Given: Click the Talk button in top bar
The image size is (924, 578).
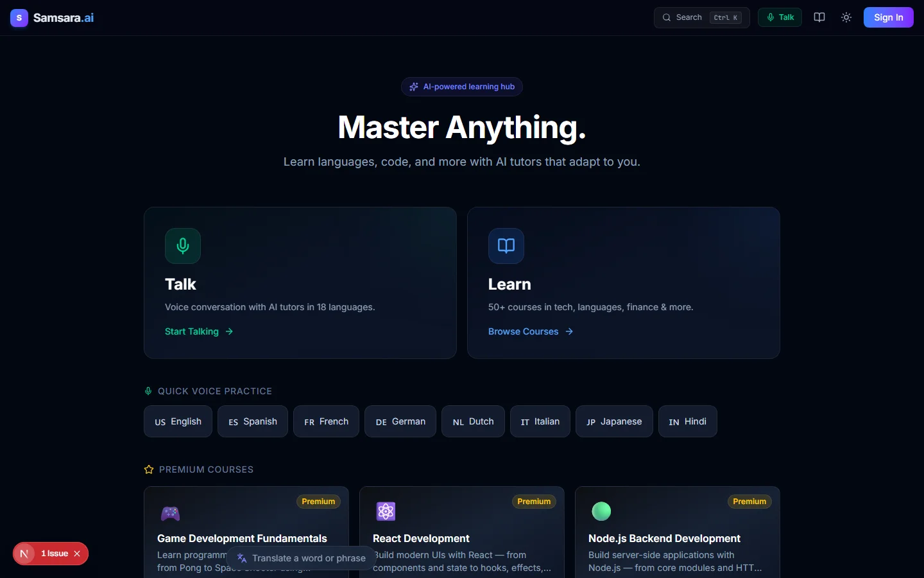Looking at the screenshot, I should [x=780, y=17].
